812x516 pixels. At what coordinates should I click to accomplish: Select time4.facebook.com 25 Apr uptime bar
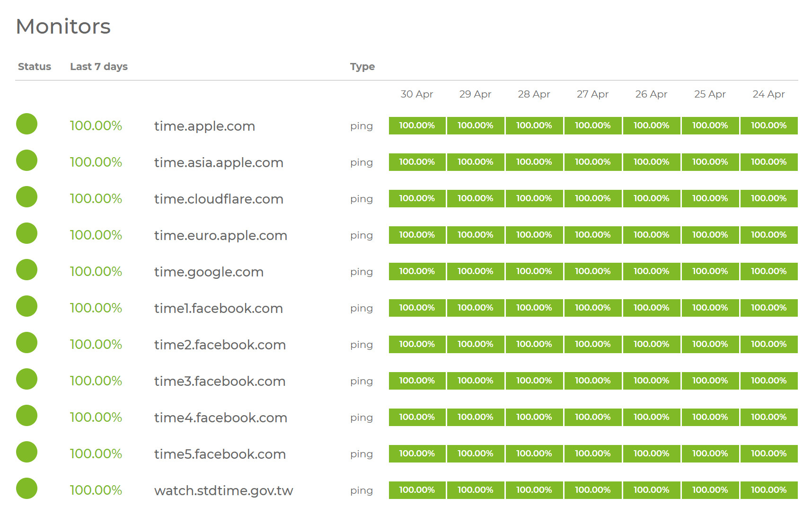[x=711, y=417]
